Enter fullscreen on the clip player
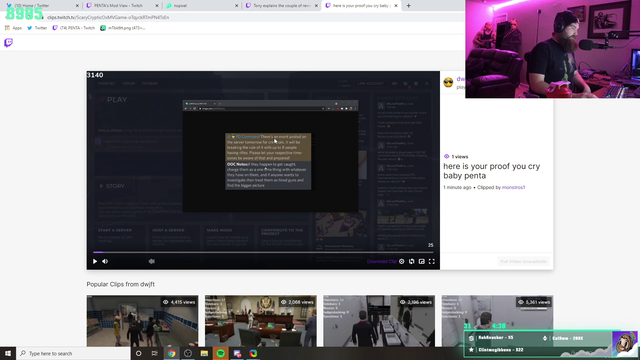 tap(431, 261)
